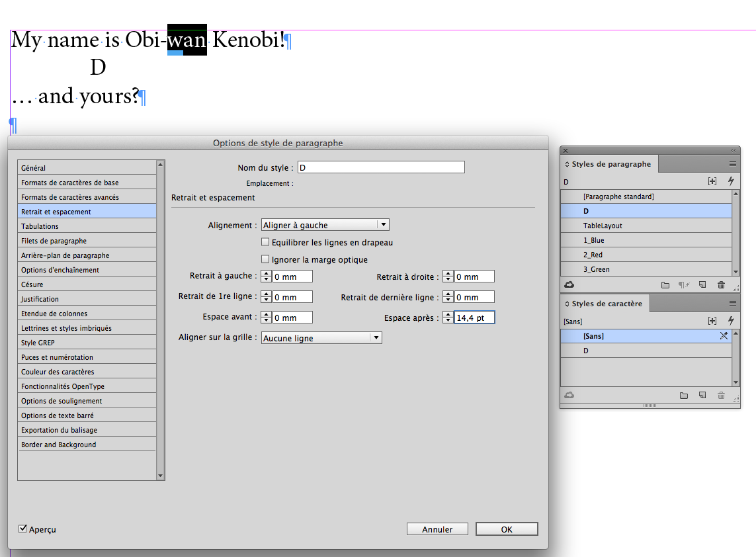This screenshot has height=557, width=756.
Task: Open Couleur des caractères category
Action: coord(87,372)
